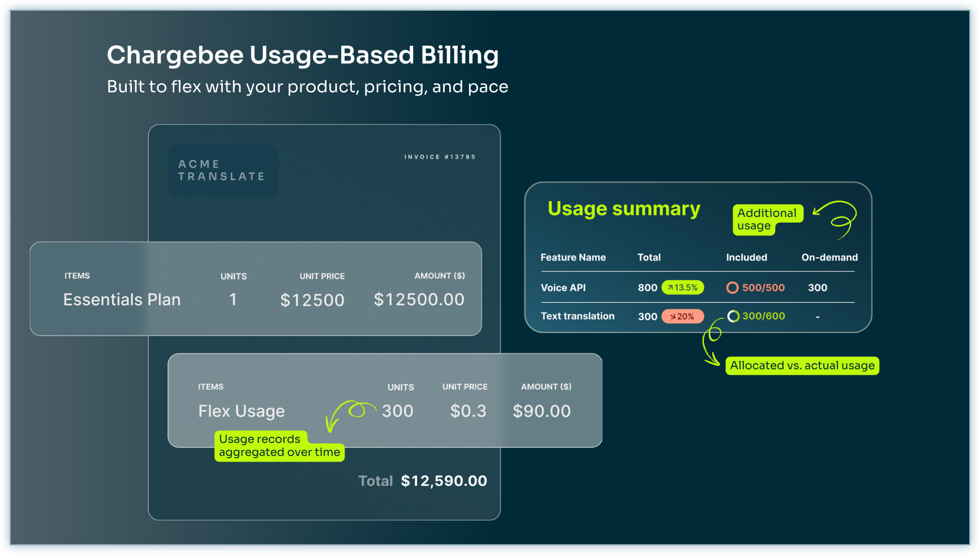Toggle the Usage records aggregated over time label
Image resolution: width=980 pixels, height=555 pixels.
click(x=279, y=446)
